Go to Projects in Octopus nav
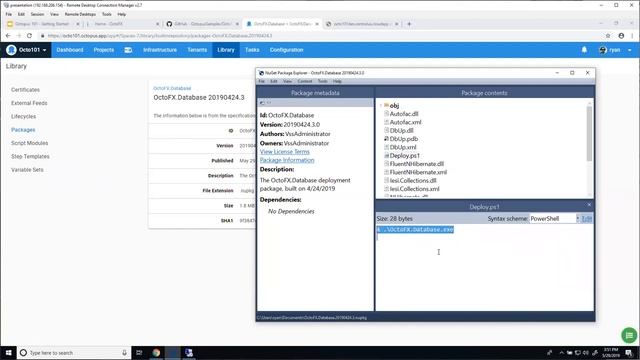The height and width of the screenshot is (360, 640). (104, 50)
